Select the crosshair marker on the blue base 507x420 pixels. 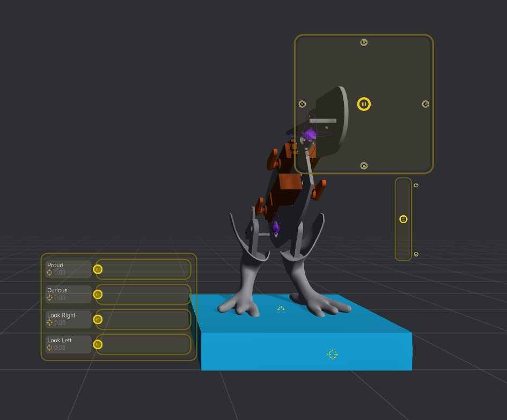coord(333,355)
